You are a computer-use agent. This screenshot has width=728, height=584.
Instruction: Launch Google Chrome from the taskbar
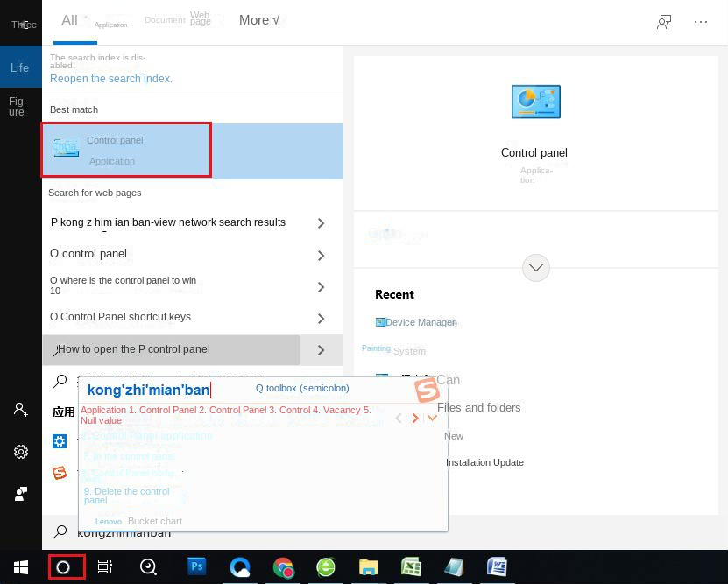[x=284, y=566]
